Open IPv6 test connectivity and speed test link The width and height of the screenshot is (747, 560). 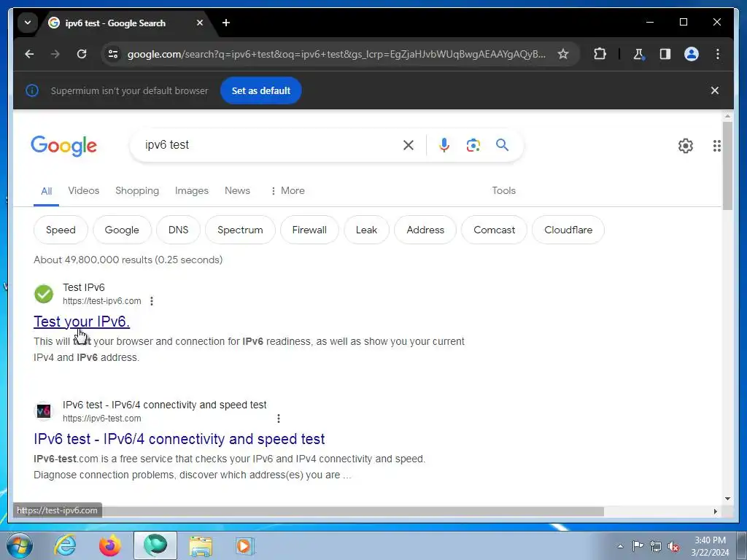tap(179, 438)
